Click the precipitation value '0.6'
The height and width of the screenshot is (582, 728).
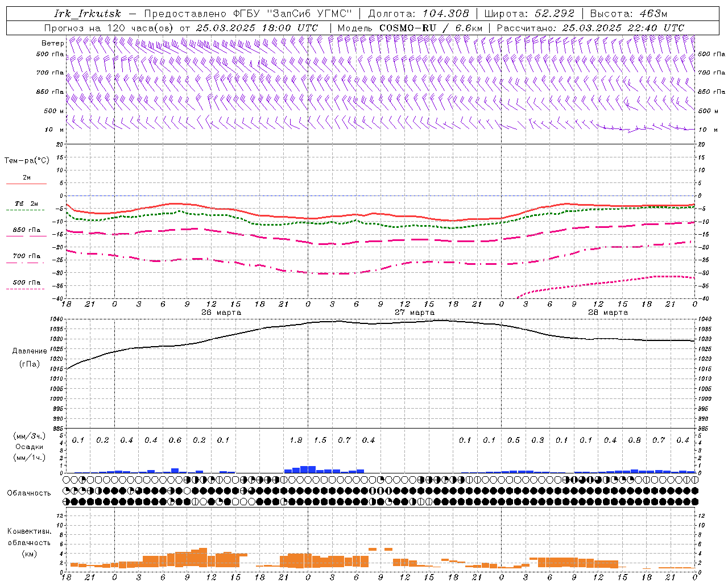point(175,440)
